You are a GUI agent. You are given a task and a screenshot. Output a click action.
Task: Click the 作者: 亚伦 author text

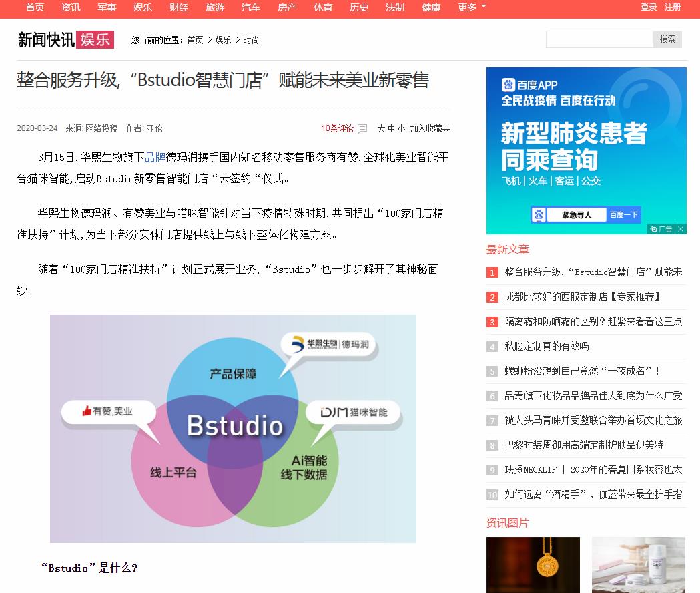coord(144,129)
